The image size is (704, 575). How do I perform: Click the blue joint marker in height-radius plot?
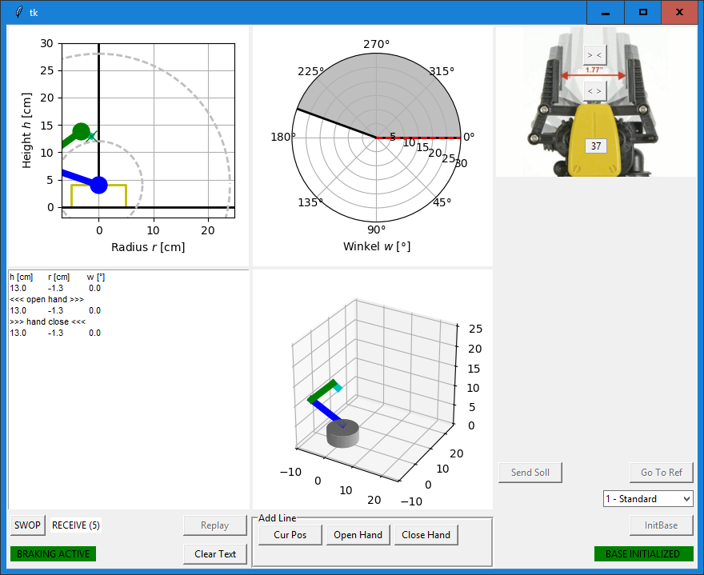click(98, 185)
